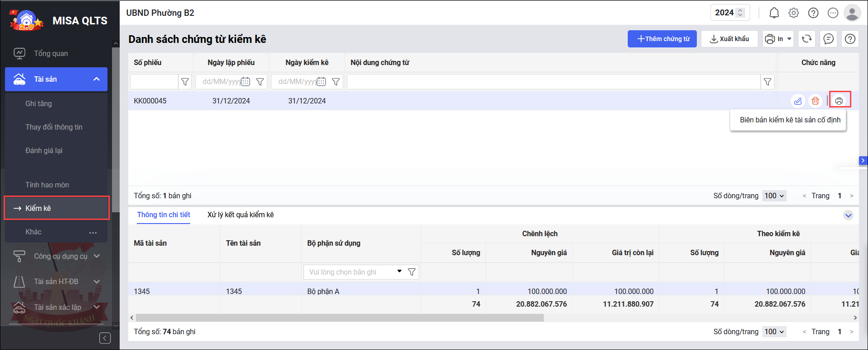Click the notification bell icon
868x350 pixels.
tap(774, 13)
